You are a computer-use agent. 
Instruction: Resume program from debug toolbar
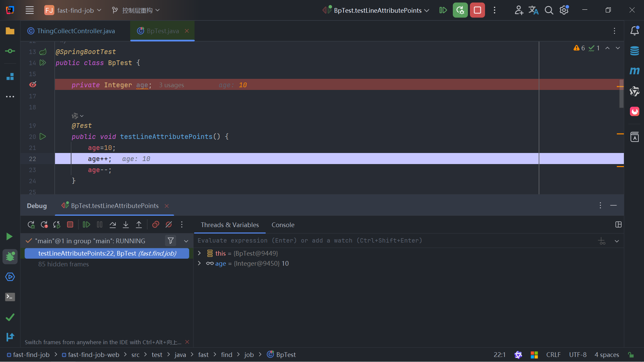coord(87,225)
